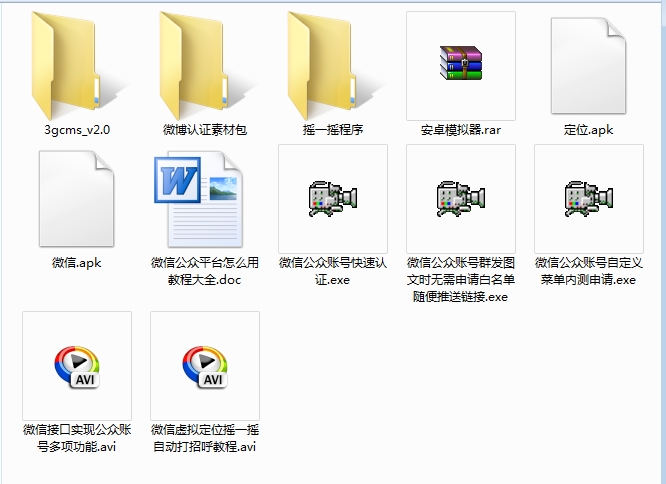
Task: Click the file name 3gcms_v2.0
Action: pyautogui.click(x=77, y=129)
